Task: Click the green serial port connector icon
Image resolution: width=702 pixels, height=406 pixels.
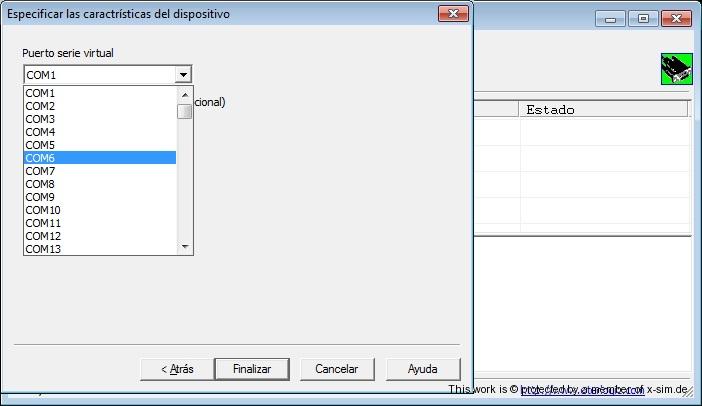Action: pos(676,69)
